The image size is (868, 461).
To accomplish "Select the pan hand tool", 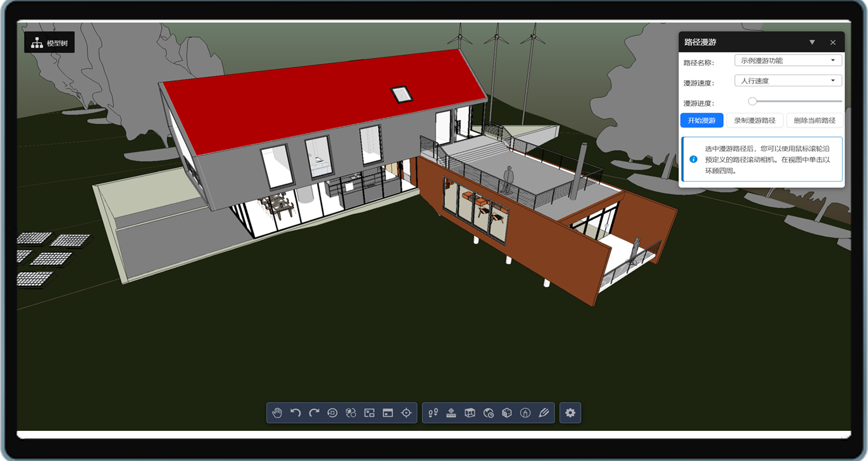I will [277, 413].
